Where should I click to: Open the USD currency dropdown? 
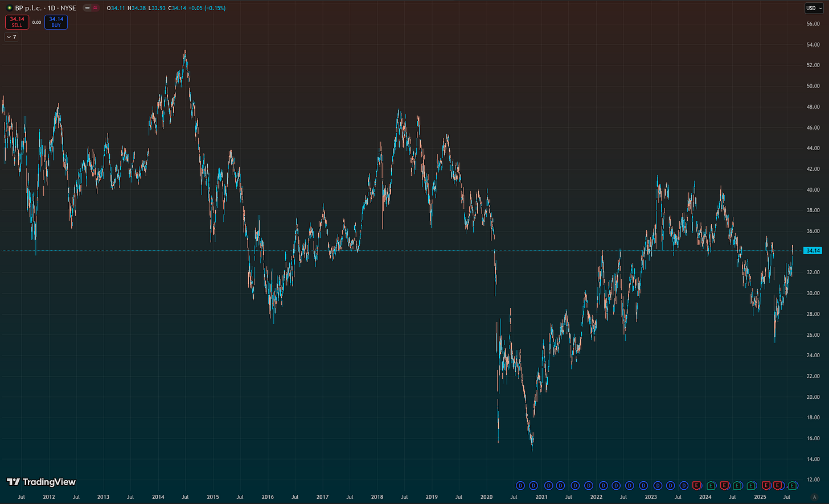coord(814,8)
